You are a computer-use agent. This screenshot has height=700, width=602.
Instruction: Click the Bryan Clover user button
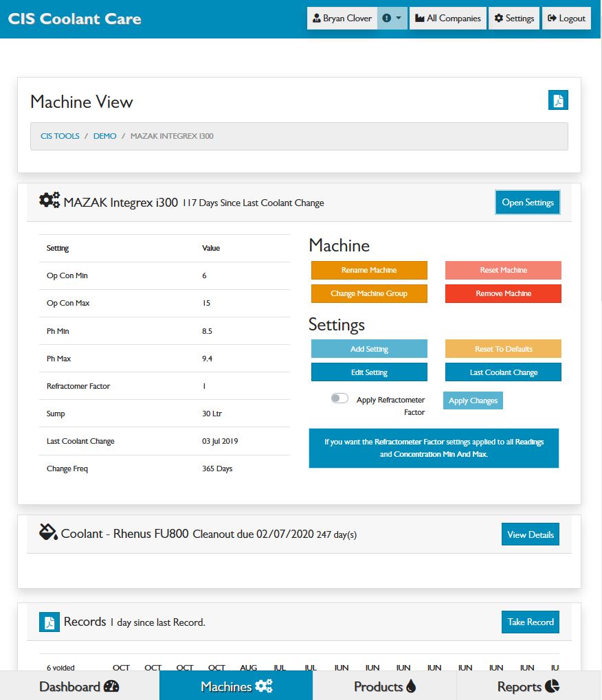[x=342, y=19]
